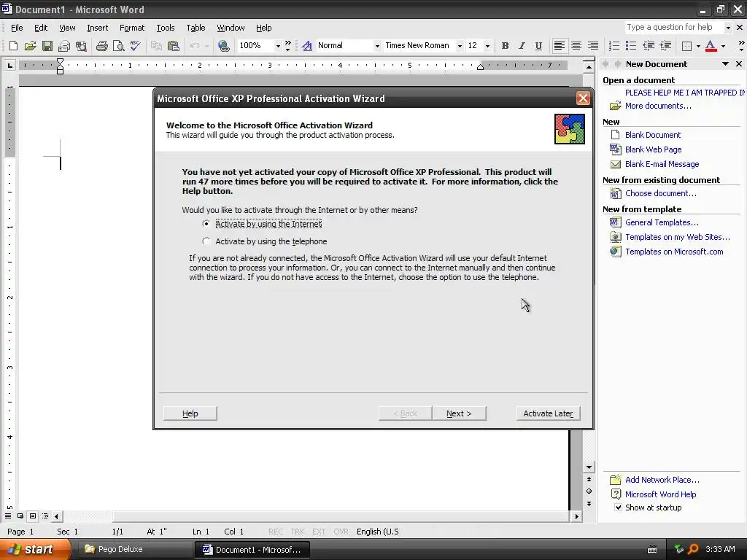Open the Normal style dropdown
Image resolution: width=747 pixels, height=560 pixels.
377,46
